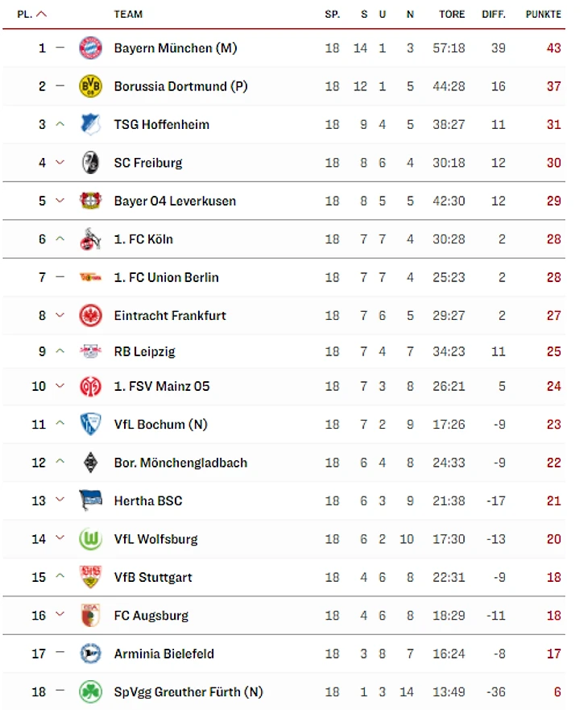Click the Greuther Fürth cloverleaf logo
This screenshot has height=710, width=588.
(x=90, y=692)
